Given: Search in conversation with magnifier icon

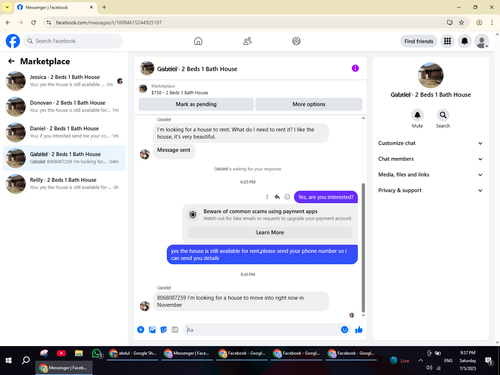Looking at the screenshot, I should point(443,115).
